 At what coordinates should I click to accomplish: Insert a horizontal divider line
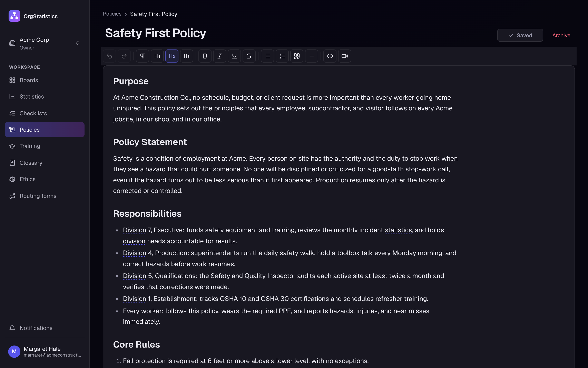pos(312,56)
